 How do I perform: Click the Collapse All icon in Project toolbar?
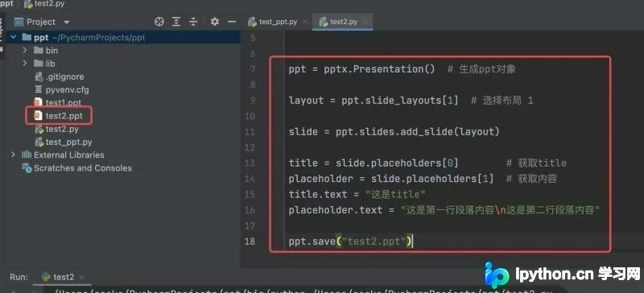point(193,22)
